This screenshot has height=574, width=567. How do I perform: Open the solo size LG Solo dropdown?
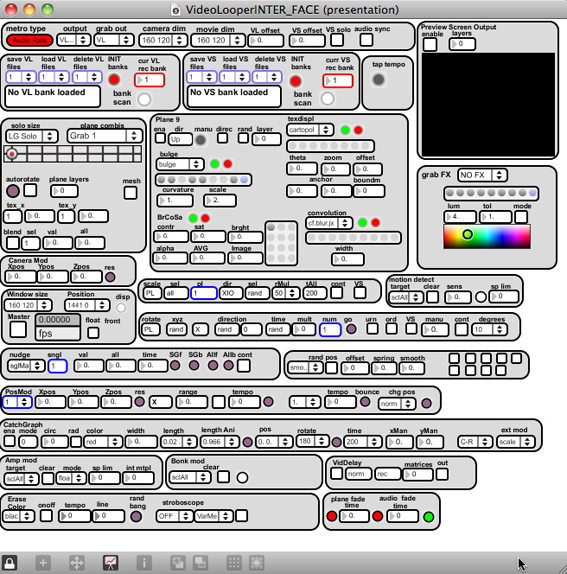pyautogui.click(x=32, y=136)
